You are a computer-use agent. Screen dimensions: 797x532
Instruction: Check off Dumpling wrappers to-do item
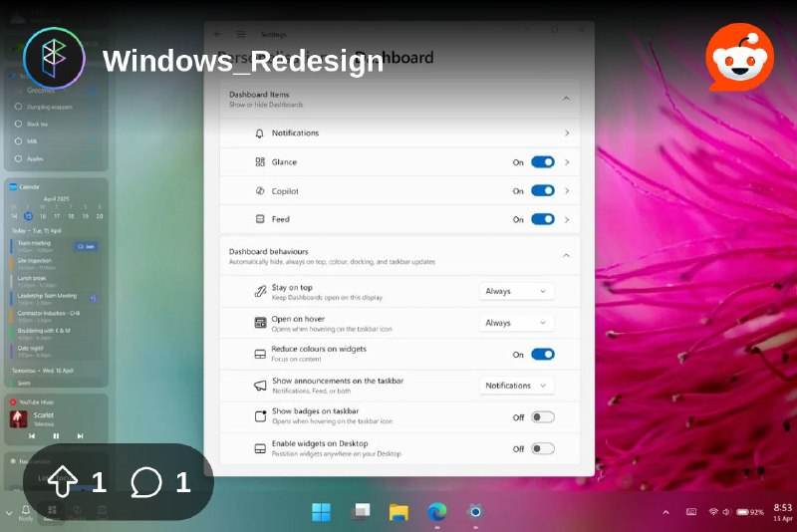click(x=18, y=107)
